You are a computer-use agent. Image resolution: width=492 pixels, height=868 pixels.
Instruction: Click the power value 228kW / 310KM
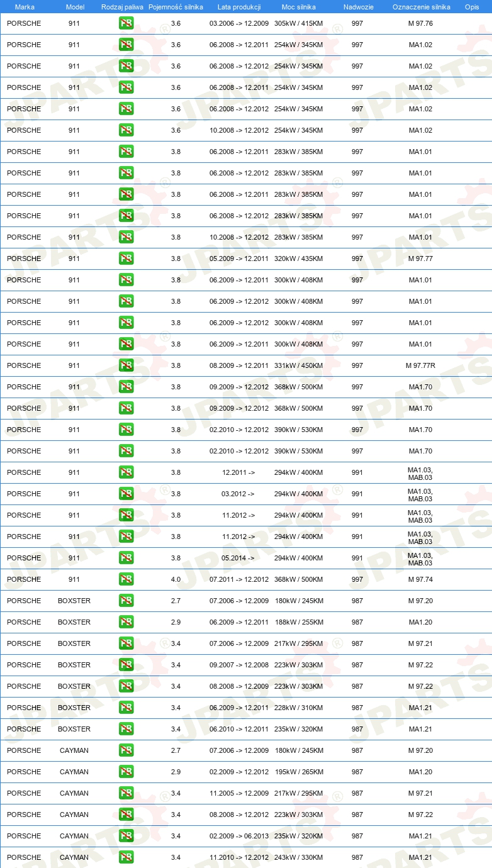coord(298,708)
